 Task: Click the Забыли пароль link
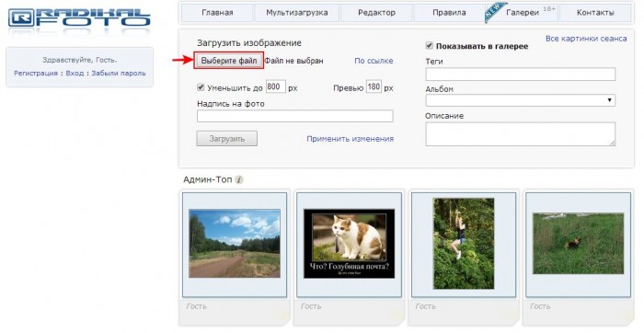119,73
